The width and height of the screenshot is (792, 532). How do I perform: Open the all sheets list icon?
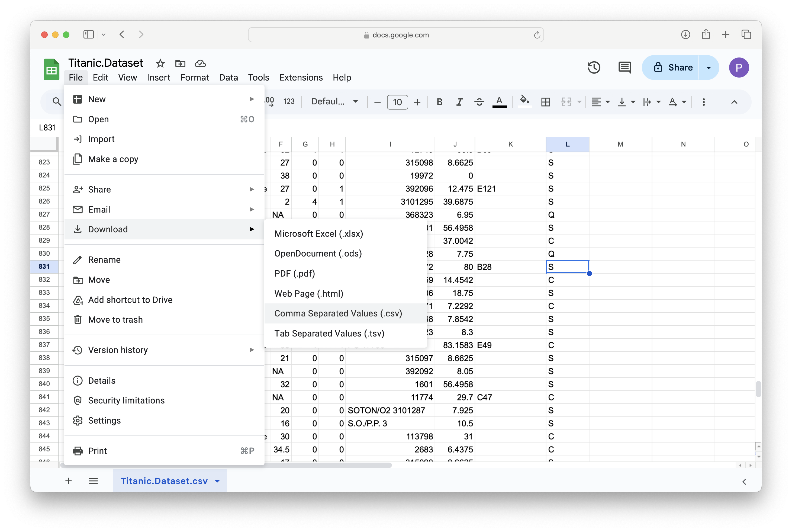(94, 481)
